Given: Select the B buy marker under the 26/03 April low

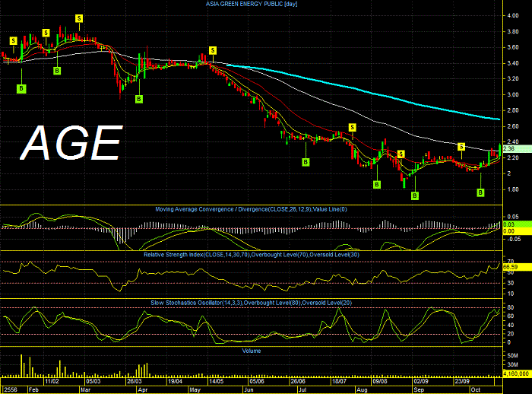Looking at the screenshot, I should tap(139, 99).
